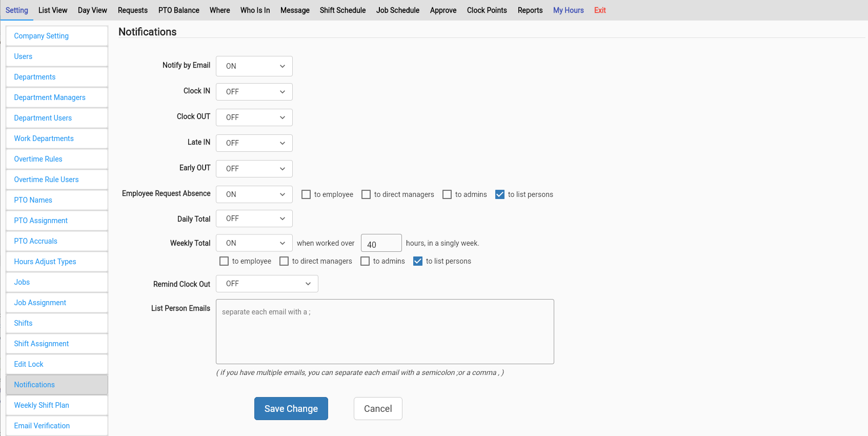Click the Save Change button
The width and height of the screenshot is (868, 436).
coord(291,409)
